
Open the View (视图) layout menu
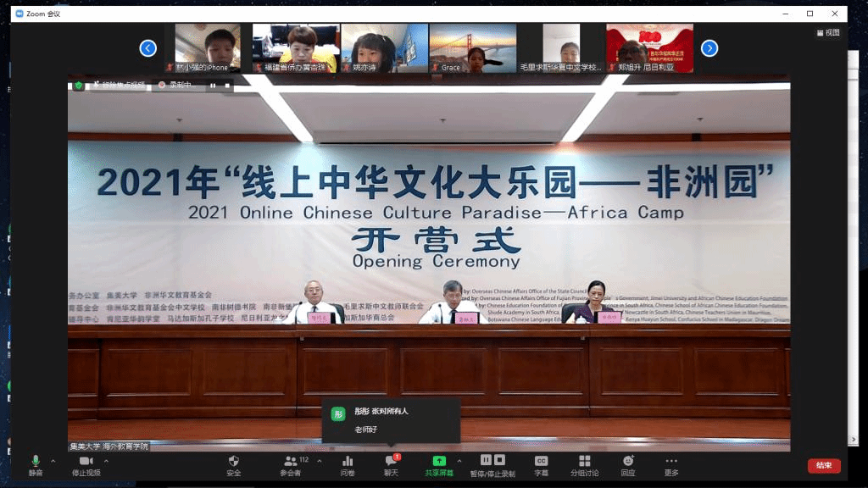point(827,33)
